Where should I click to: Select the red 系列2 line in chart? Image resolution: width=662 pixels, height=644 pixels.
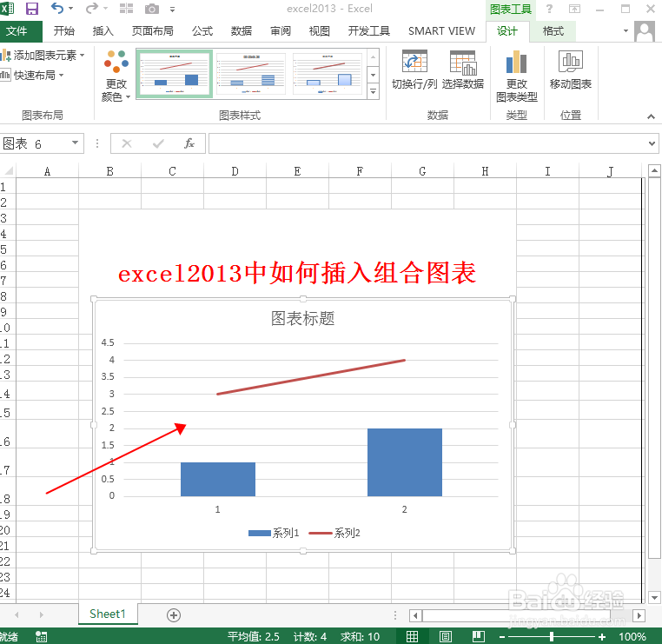(x=311, y=377)
